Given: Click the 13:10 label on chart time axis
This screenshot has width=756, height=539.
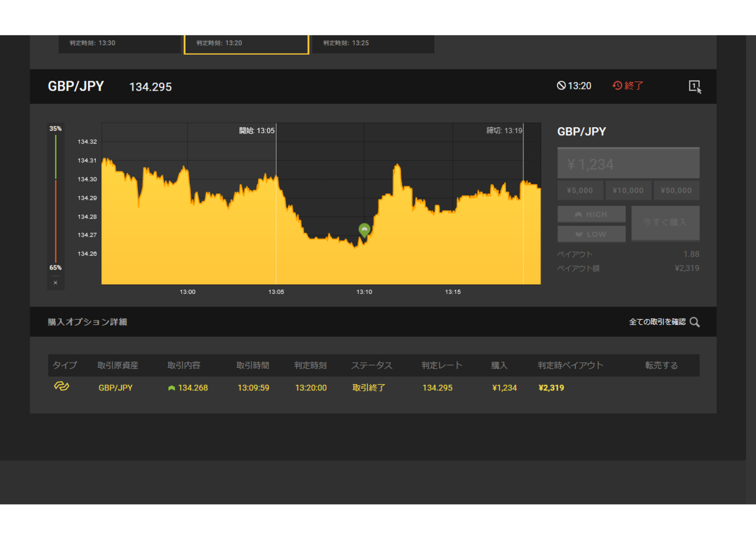Looking at the screenshot, I should point(364,292).
